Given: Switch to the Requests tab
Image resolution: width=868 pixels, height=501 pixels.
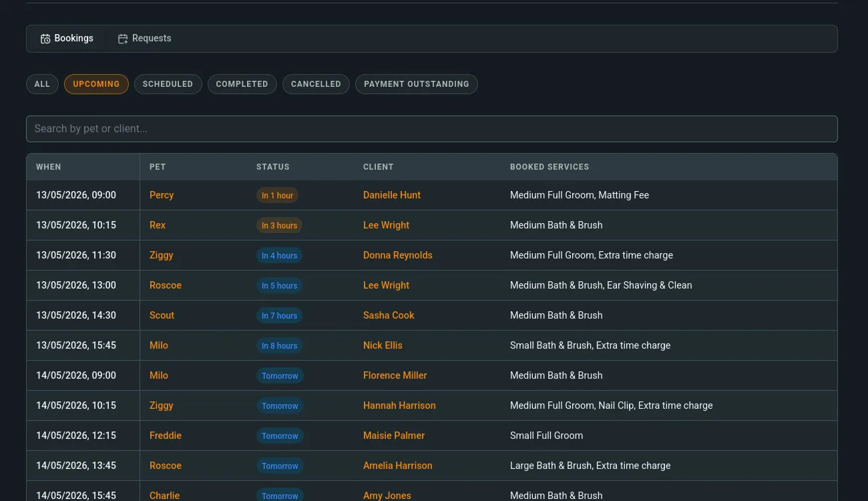Looking at the screenshot, I should click(144, 39).
